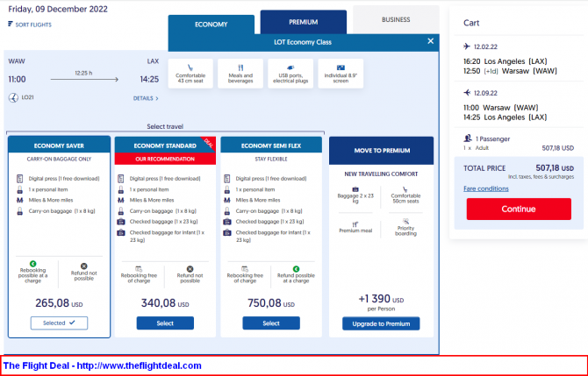588x376 pixels.
Task: Click the Individual 8.9" screen icon
Action: (341, 67)
